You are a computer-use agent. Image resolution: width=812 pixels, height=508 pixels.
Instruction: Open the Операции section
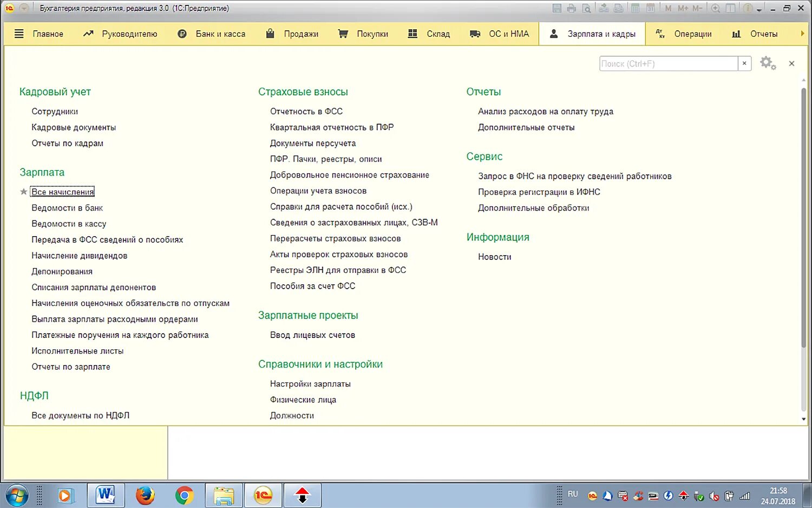tap(684, 34)
